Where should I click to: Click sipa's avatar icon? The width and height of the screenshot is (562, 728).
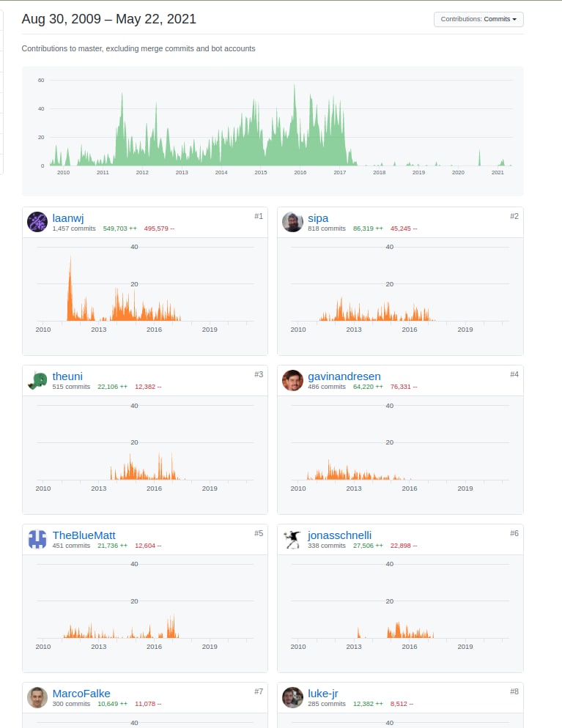pos(292,222)
